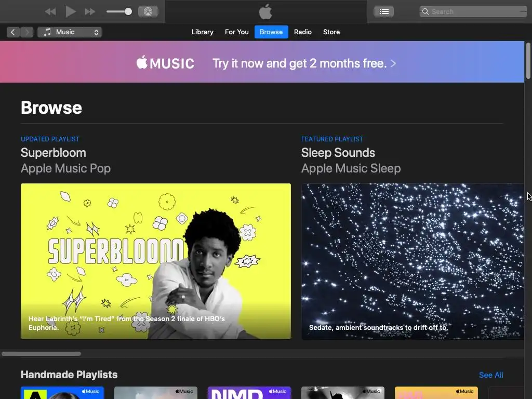Go forward with the right arrow
This screenshot has width=532, height=399.
pos(27,32)
